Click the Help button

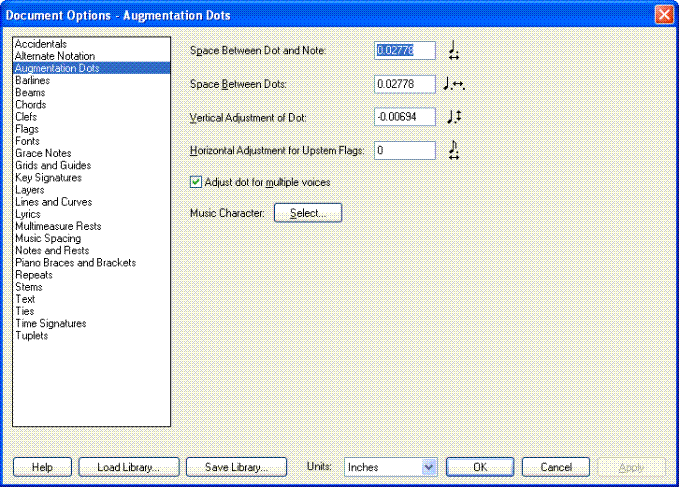[x=42, y=467]
